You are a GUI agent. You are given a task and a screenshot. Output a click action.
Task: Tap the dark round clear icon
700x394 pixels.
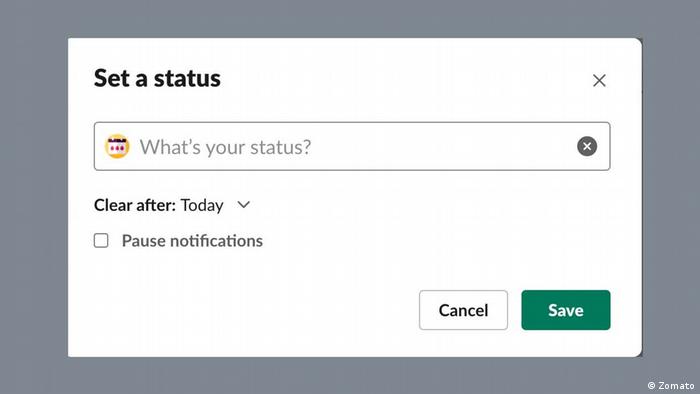587,146
